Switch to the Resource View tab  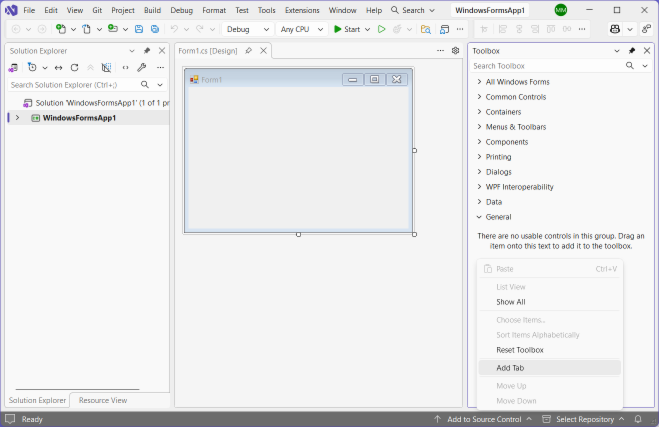coord(103,400)
